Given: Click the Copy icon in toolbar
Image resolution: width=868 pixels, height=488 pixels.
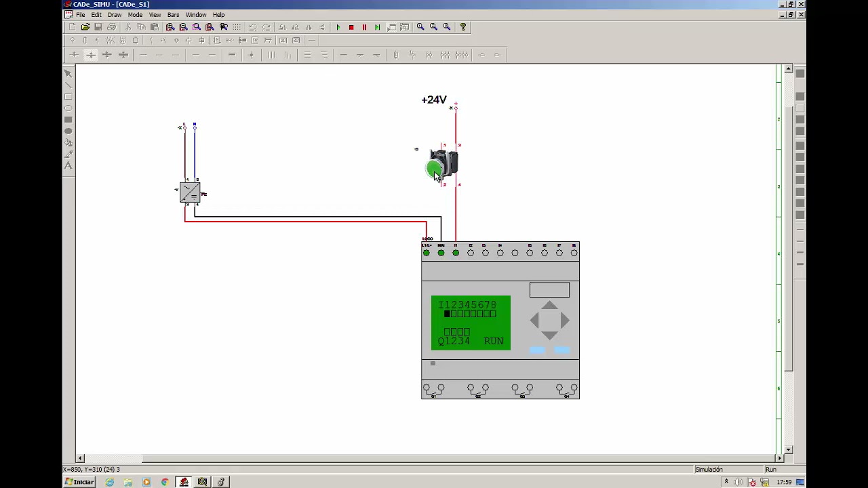Looking at the screenshot, I should coord(141,27).
